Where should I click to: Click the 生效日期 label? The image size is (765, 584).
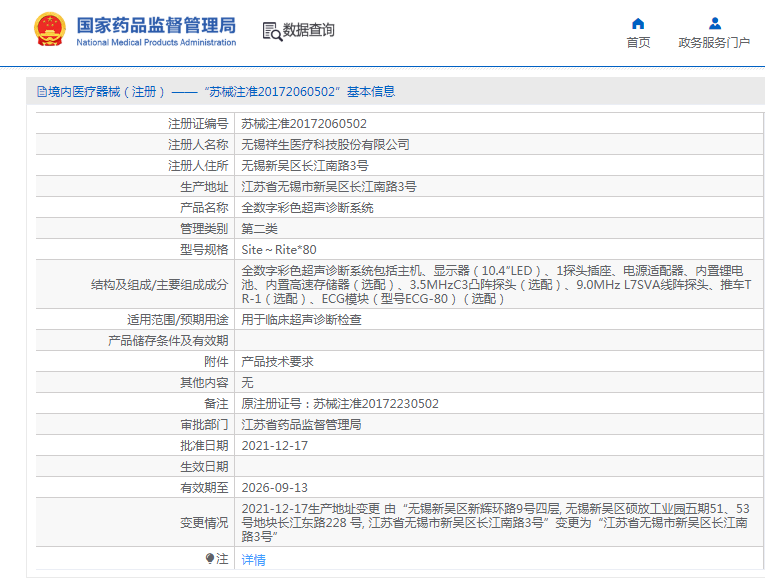[x=204, y=466]
